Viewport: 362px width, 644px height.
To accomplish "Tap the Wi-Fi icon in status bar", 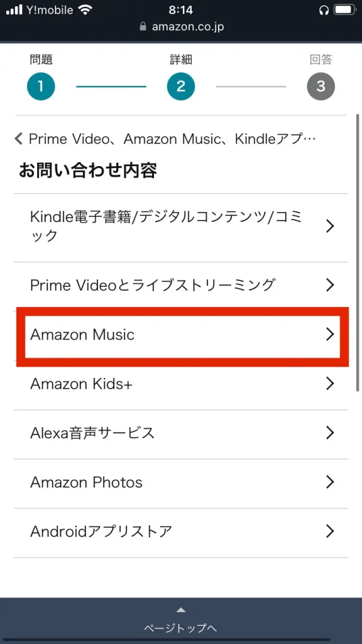I will coord(85,10).
